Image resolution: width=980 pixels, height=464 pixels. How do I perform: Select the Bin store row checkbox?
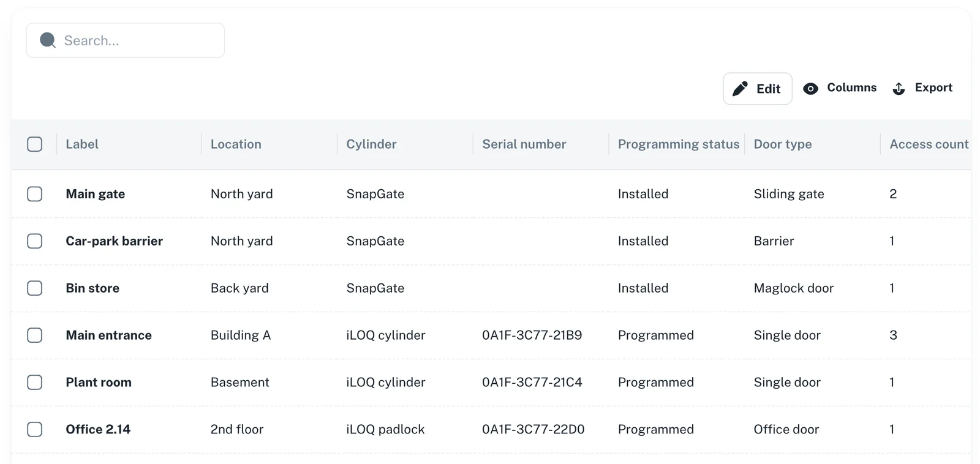35,288
